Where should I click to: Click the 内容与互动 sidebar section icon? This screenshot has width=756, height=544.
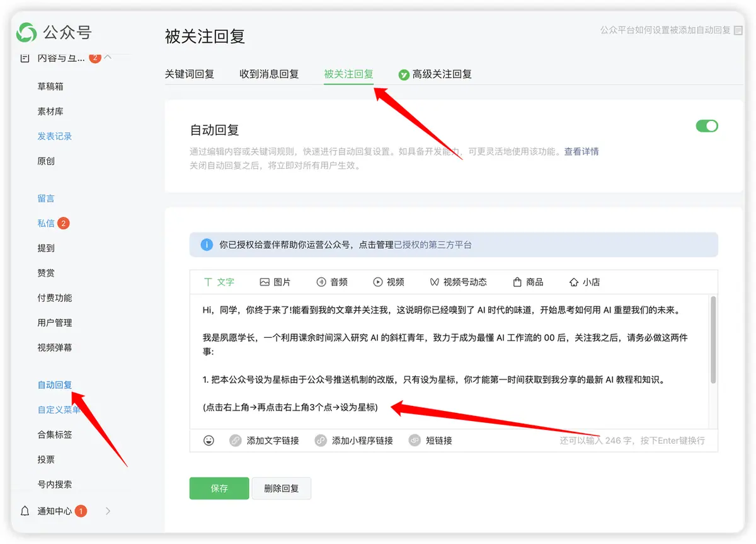[x=25, y=58]
